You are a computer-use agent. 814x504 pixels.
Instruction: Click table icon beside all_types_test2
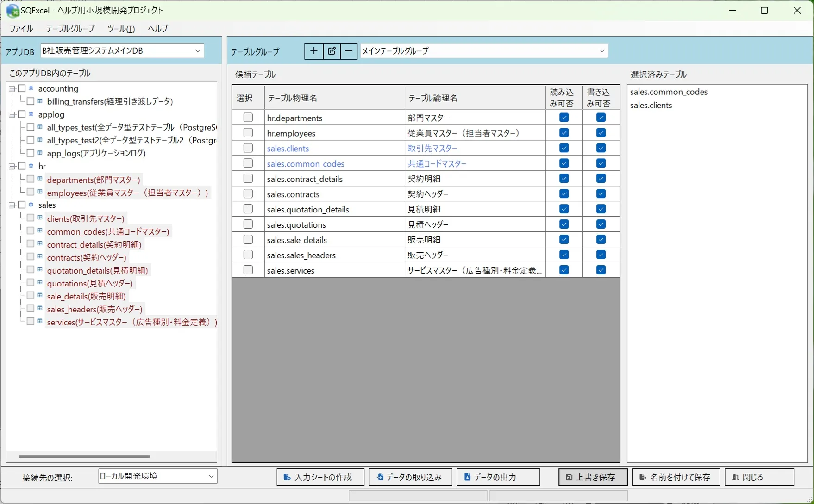pos(40,140)
